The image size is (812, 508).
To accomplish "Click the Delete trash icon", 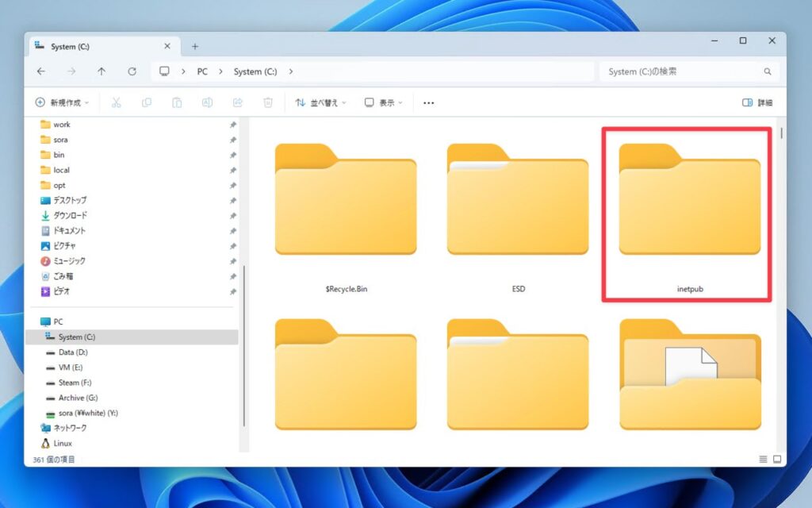I will 268,102.
